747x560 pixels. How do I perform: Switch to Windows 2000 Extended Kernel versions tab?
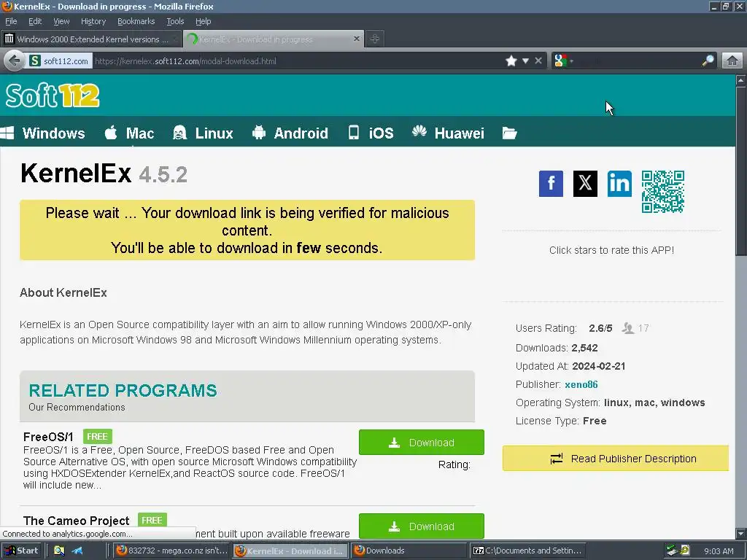click(x=91, y=39)
